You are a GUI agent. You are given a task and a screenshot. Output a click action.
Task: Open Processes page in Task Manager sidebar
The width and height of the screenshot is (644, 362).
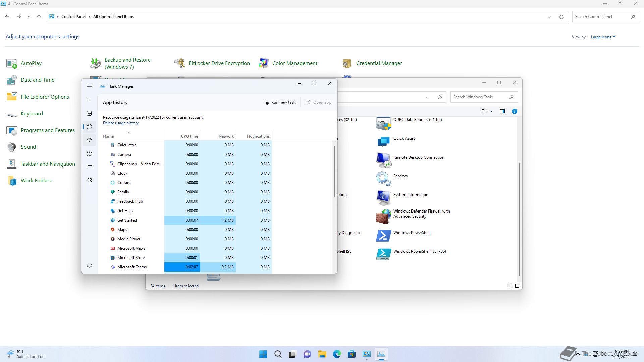[x=89, y=100]
